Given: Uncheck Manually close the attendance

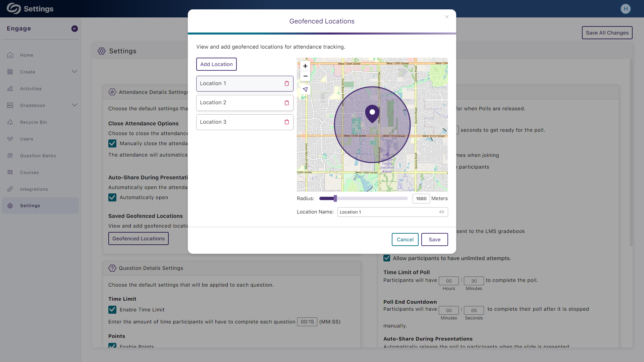Looking at the screenshot, I should 112,143.
